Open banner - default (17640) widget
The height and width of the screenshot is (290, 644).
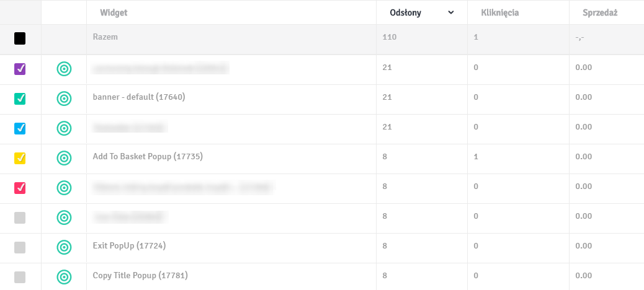pyautogui.click(x=139, y=97)
